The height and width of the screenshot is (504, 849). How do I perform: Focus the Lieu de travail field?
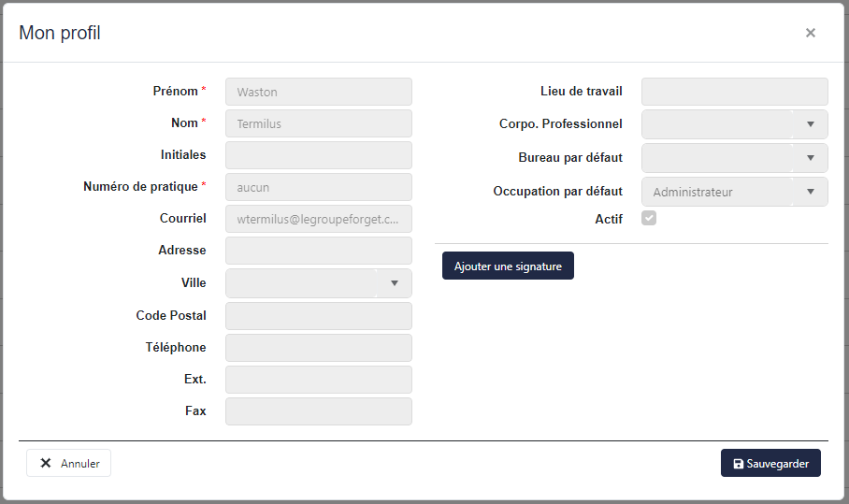tap(734, 92)
